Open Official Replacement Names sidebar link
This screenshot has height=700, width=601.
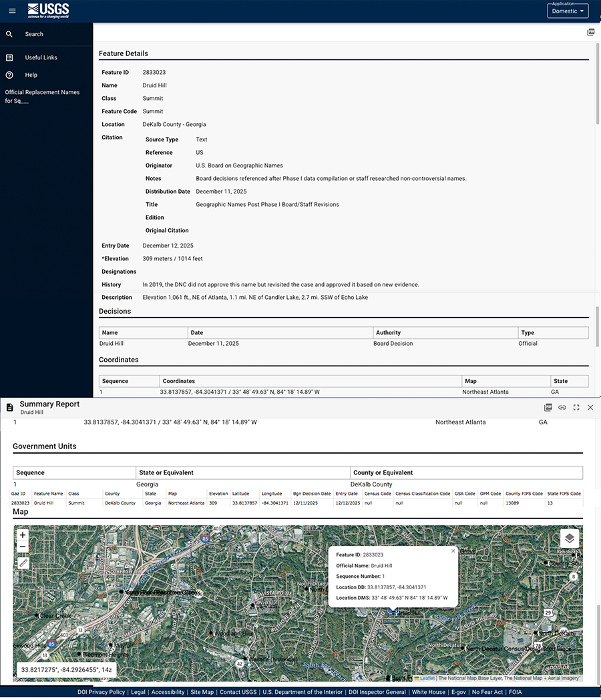pos(42,96)
